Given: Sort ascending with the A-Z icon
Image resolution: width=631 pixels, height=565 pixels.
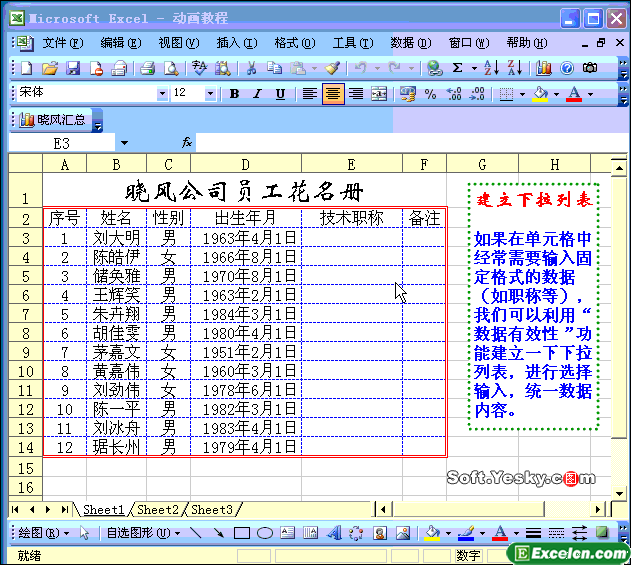Looking at the screenshot, I should point(491,68).
